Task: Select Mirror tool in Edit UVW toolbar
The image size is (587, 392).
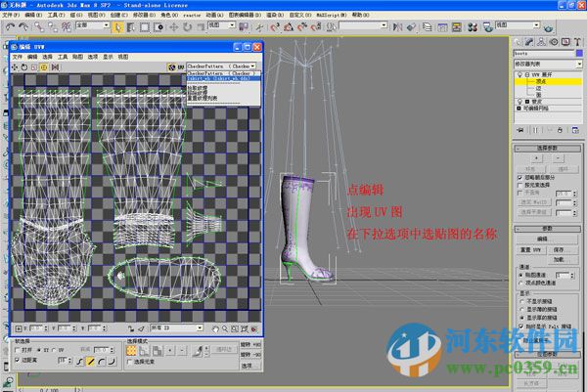Action: [55, 67]
